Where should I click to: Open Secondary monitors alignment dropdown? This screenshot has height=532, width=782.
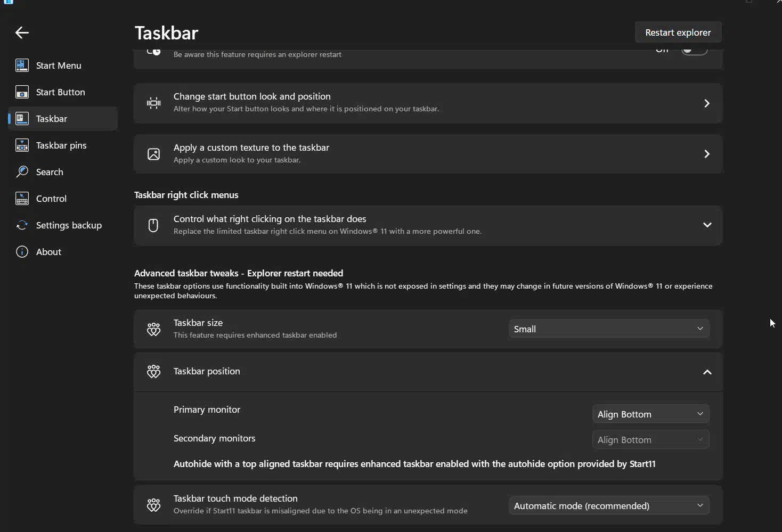pos(651,440)
